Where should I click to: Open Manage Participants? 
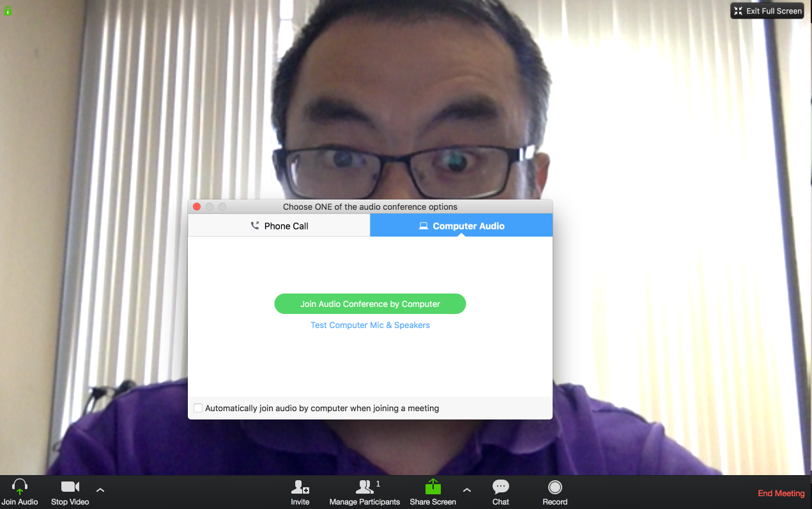[365, 492]
